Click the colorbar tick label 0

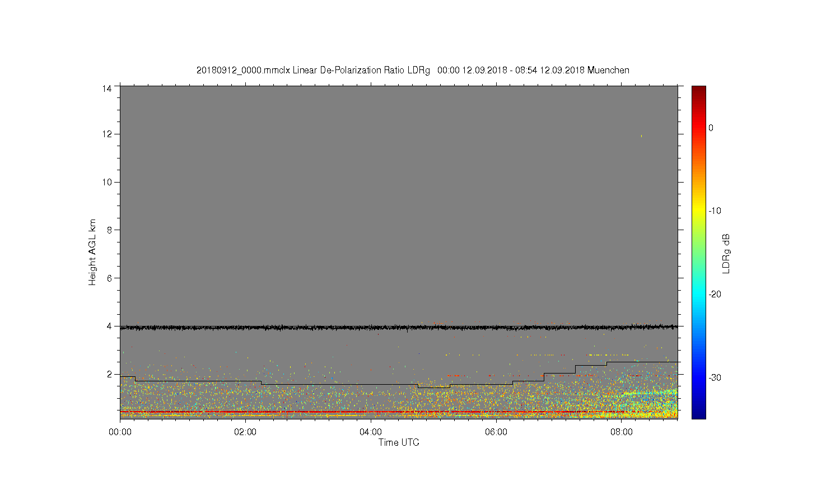[x=711, y=128]
